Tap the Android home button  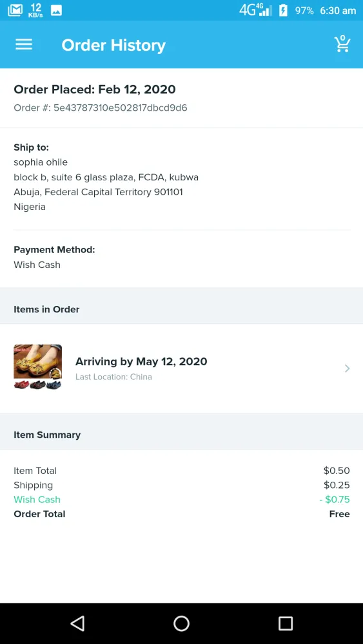pyautogui.click(x=181, y=623)
